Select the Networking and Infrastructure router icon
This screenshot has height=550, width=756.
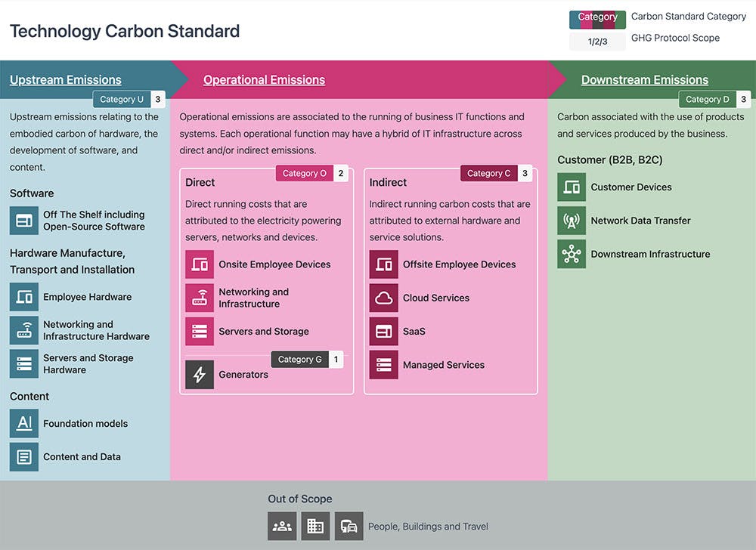[x=200, y=298]
